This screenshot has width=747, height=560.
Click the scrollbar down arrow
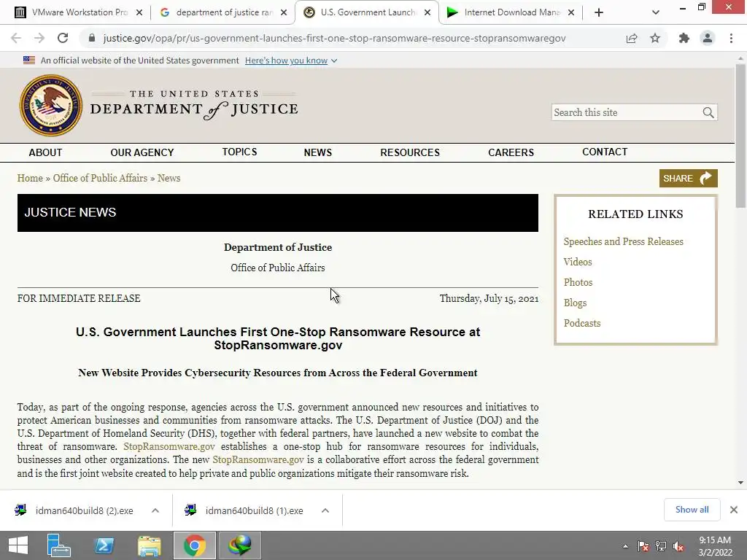(x=740, y=483)
